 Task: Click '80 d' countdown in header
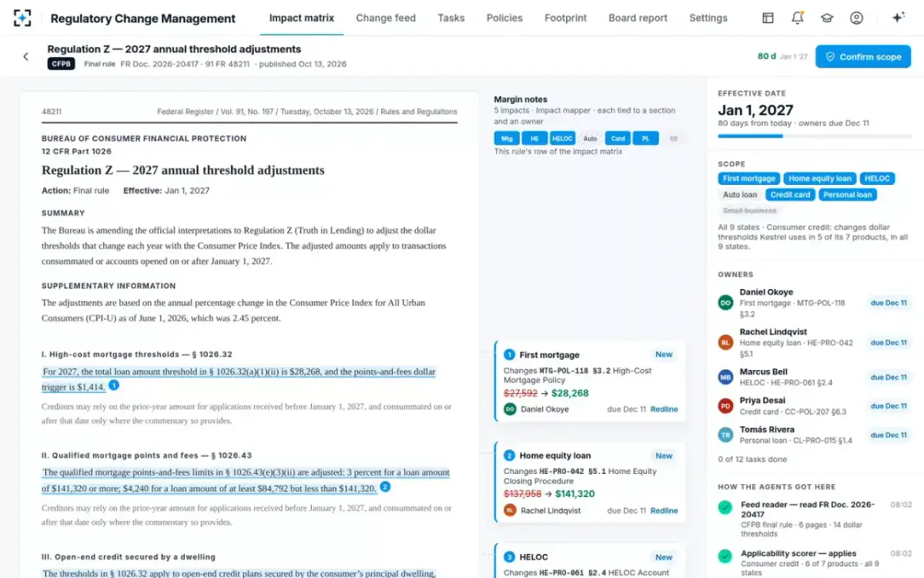[767, 56]
